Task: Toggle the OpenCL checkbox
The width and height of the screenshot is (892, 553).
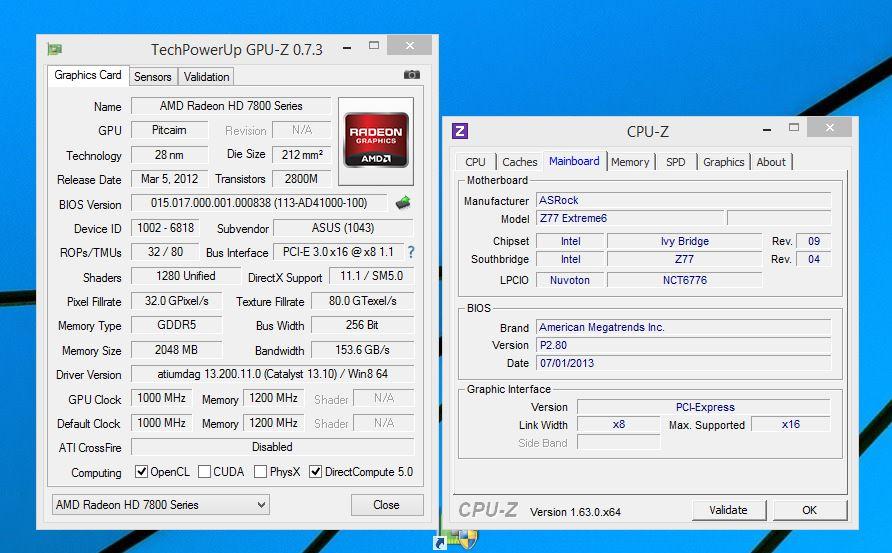Action: click(x=141, y=472)
